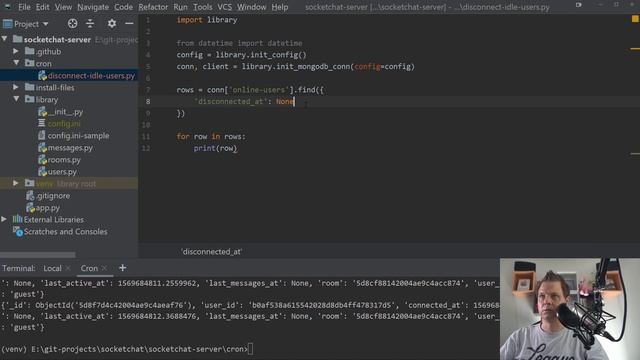Collapse the library folder
The width and height of the screenshot is (640, 360).
pyautogui.click(x=16, y=99)
